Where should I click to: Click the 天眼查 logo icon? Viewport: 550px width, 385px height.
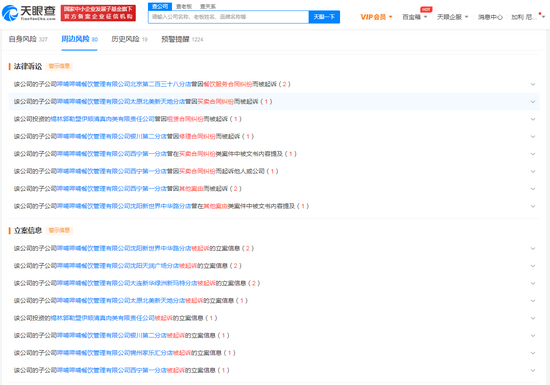pos(10,13)
